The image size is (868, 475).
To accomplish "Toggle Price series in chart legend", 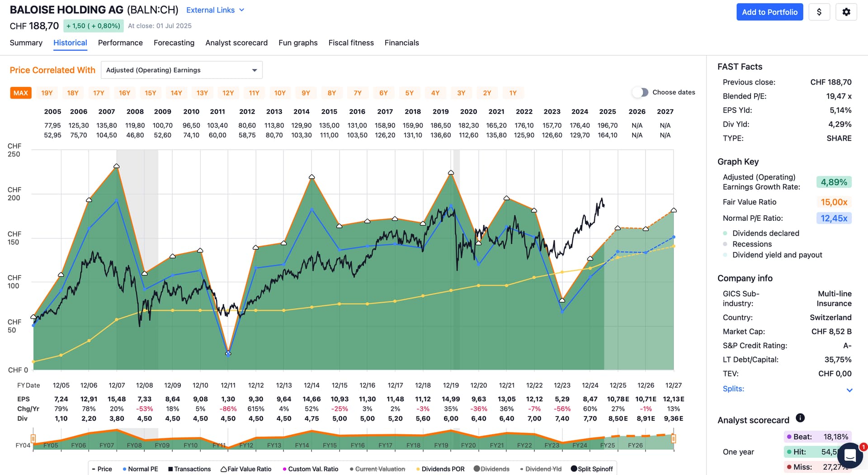I will click(102, 469).
